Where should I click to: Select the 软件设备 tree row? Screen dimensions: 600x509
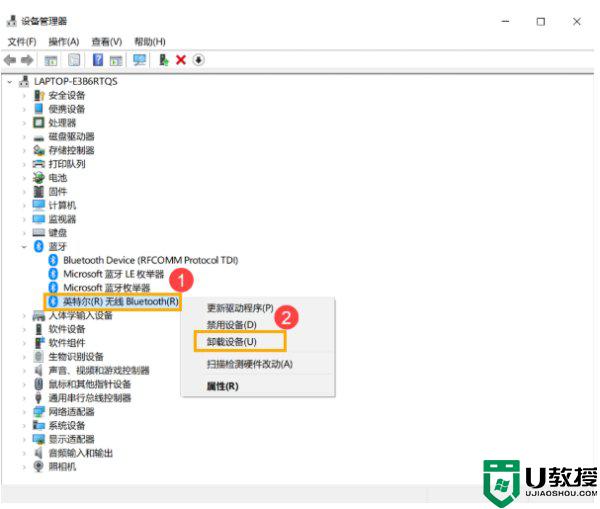[x=67, y=329]
